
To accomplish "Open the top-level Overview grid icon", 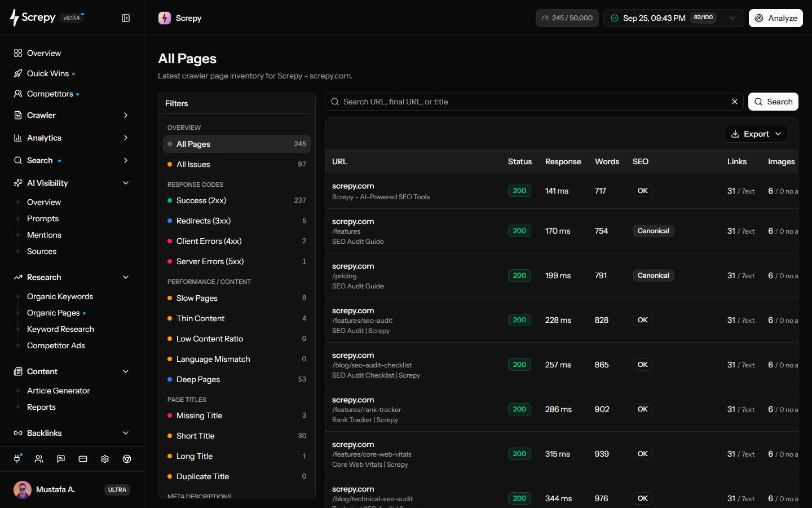I will (18, 53).
